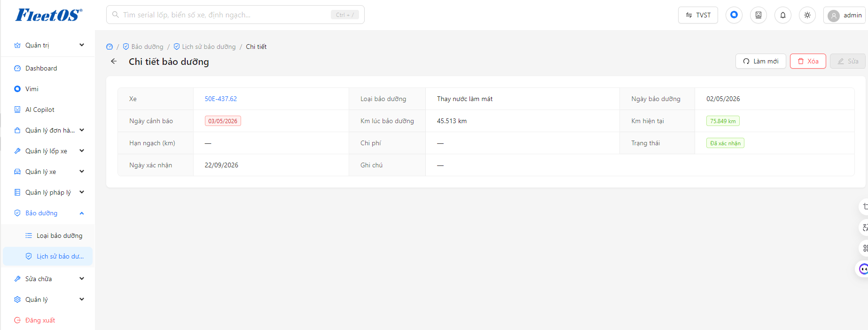
Task: Expand the Quản lý xe chevron
Action: pos(82,172)
